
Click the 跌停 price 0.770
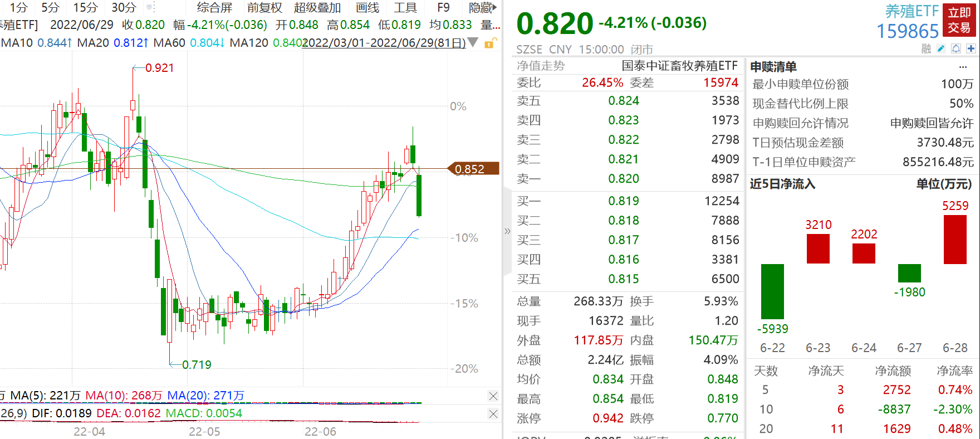[723, 418]
